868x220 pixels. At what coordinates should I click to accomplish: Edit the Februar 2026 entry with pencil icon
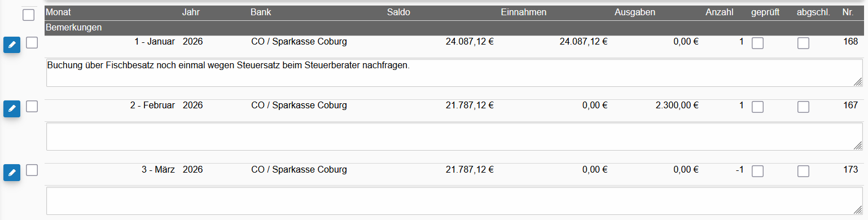click(12, 109)
